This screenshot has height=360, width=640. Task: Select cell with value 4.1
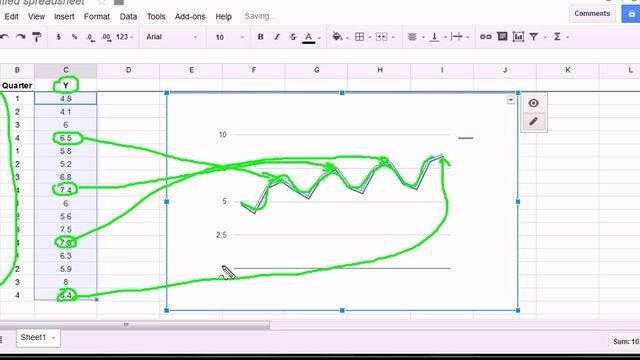click(66, 111)
